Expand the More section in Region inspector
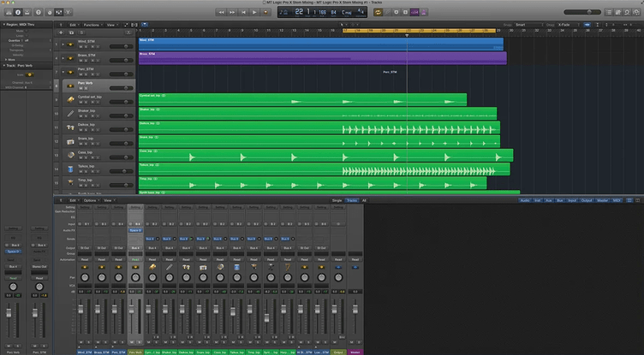This screenshot has height=355, width=644. coord(6,60)
